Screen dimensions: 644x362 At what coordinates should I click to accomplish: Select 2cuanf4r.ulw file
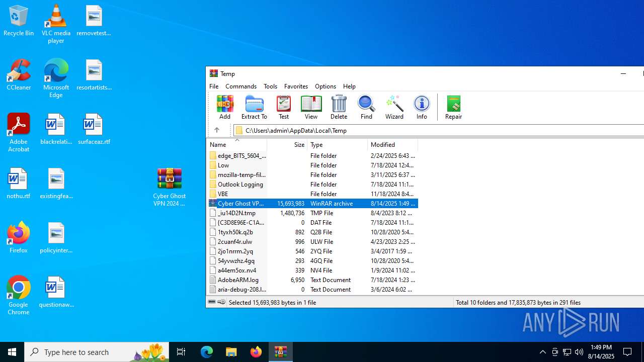[x=313, y=242]
